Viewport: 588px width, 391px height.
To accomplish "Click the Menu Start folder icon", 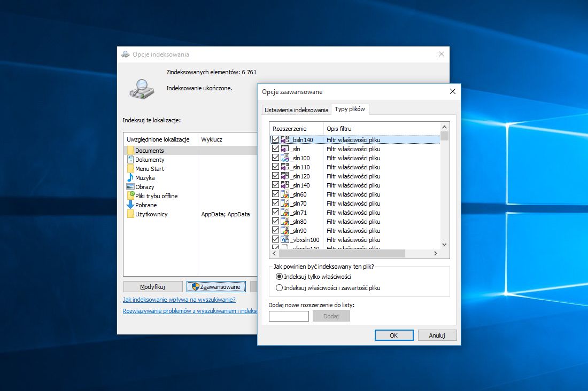I will (130, 168).
